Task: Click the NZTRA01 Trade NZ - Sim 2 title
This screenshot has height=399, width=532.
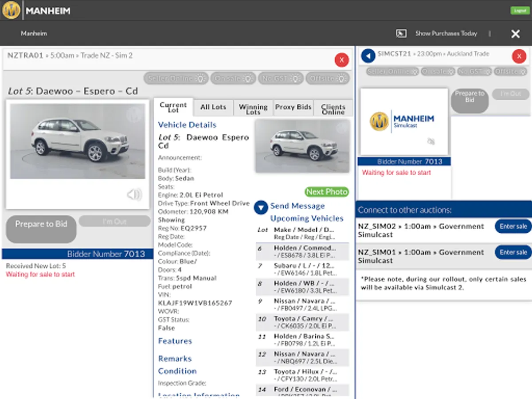Action: pyautogui.click(x=70, y=55)
